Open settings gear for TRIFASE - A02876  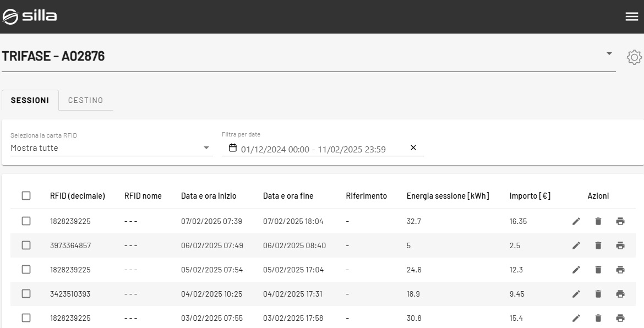(634, 57)
